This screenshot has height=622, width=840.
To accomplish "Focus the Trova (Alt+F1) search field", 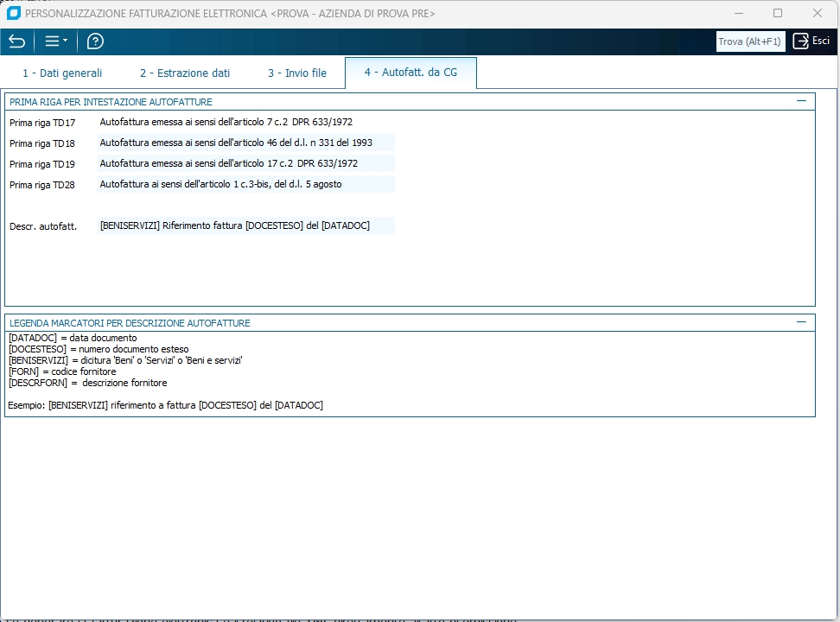I will 750,41.
